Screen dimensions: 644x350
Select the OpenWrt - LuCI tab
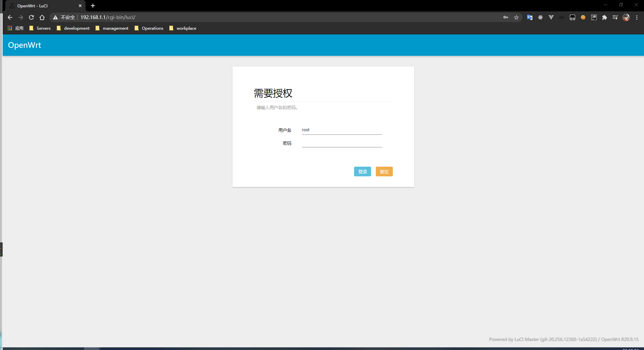45,6
